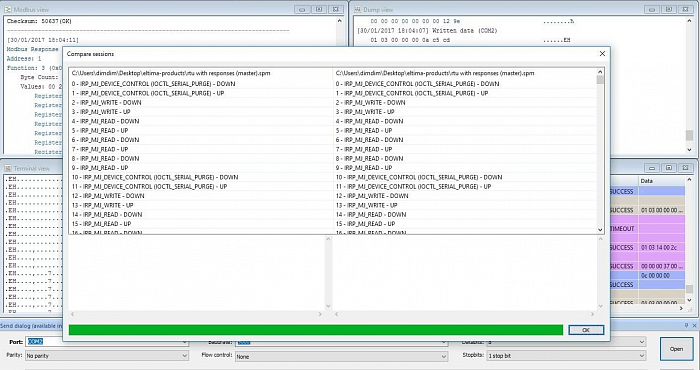700x370 pixels.
Task: Click data cell 01 03 14 00 2c
Action: 661,247
